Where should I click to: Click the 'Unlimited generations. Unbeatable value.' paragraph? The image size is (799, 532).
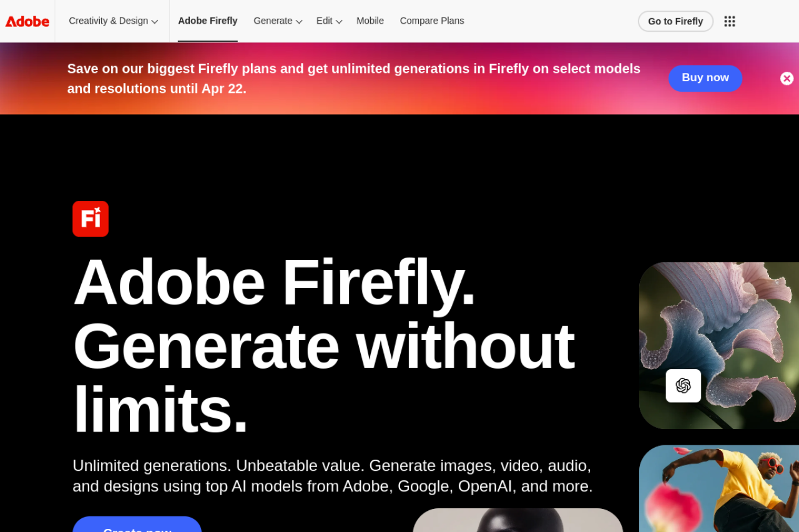333,476
